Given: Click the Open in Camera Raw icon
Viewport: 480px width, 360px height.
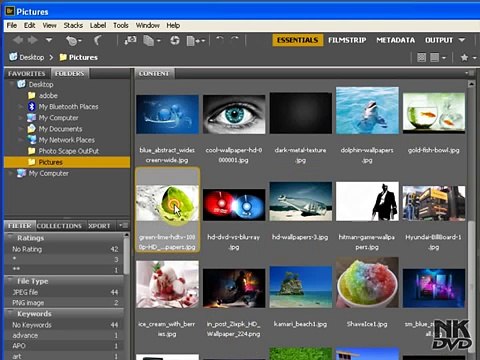Looking at the screenshot, I should pos(175,40).
